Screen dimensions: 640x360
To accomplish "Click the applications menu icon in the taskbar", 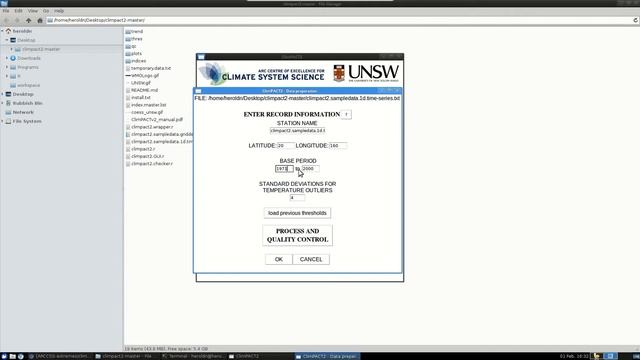I will (4, 356).
